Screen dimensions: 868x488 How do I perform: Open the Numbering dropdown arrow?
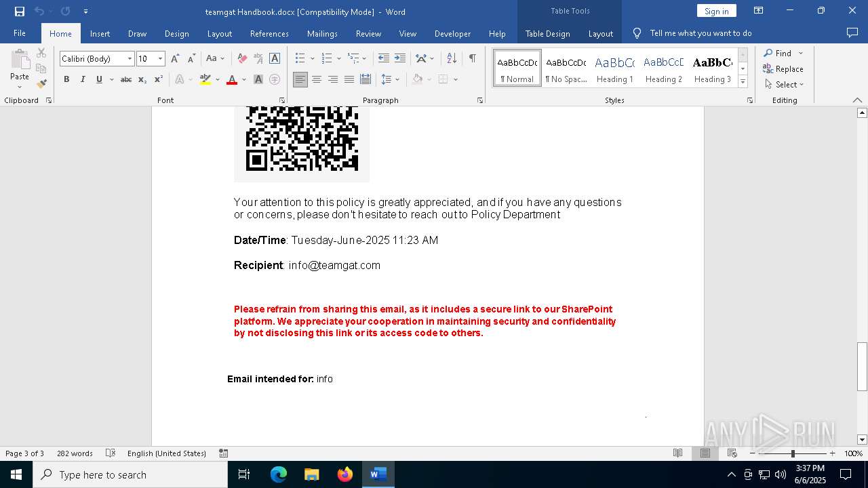338,59
